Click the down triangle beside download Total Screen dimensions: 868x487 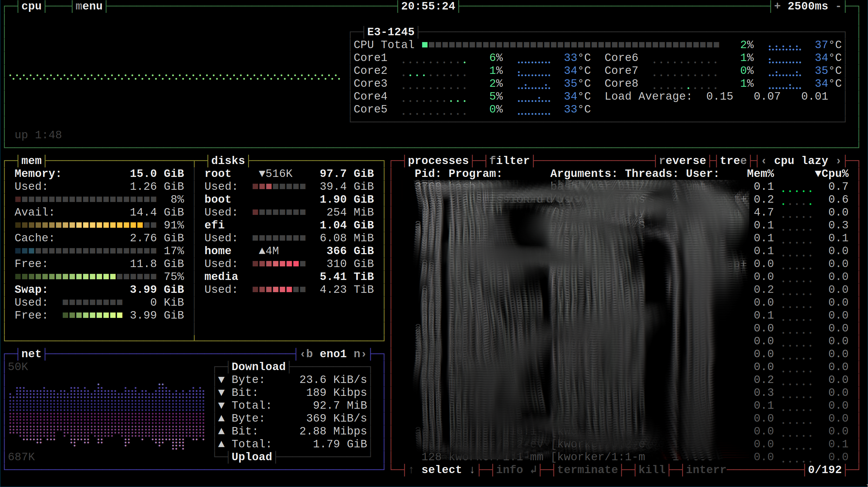coord(221,405)
